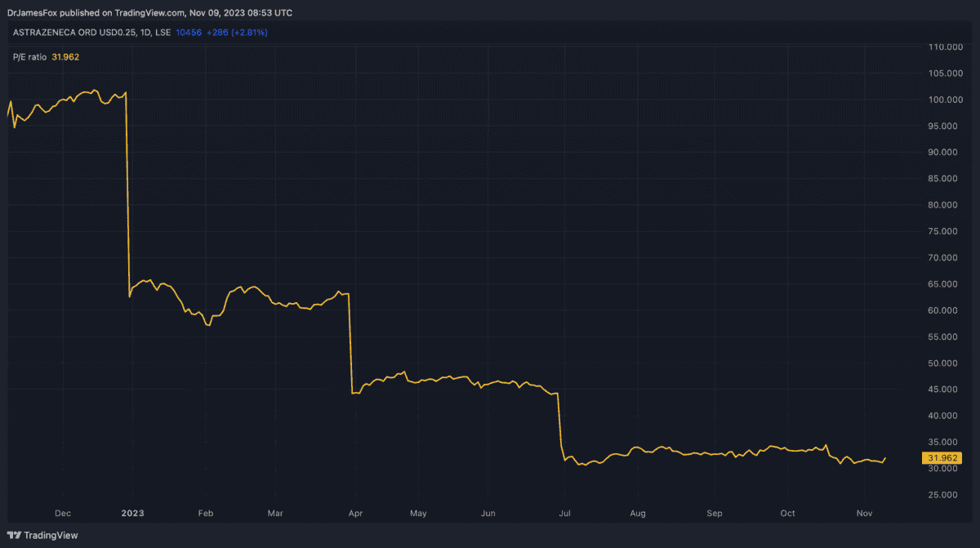The height and width of the screenshot is (548, 980).
Task: Select the Sep label on time axis
Action: click(x=714, y=514)
